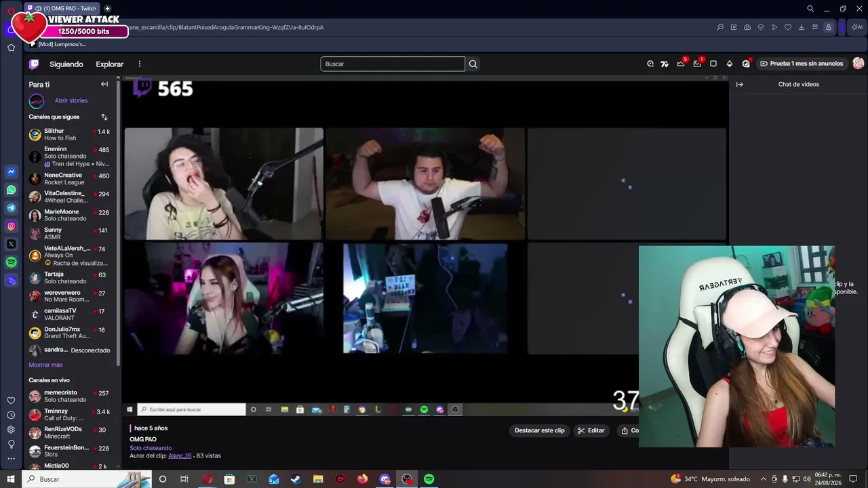Focus the Twitch Buscar search field
Viewport: 868px width, 488px height.
393,64
